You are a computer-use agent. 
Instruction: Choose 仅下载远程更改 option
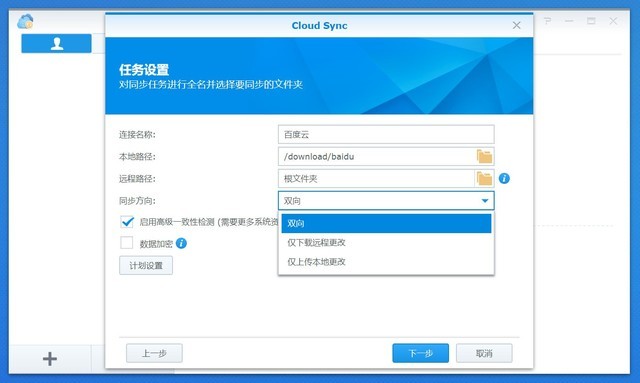pyautogui.click(x=386, y=243)
